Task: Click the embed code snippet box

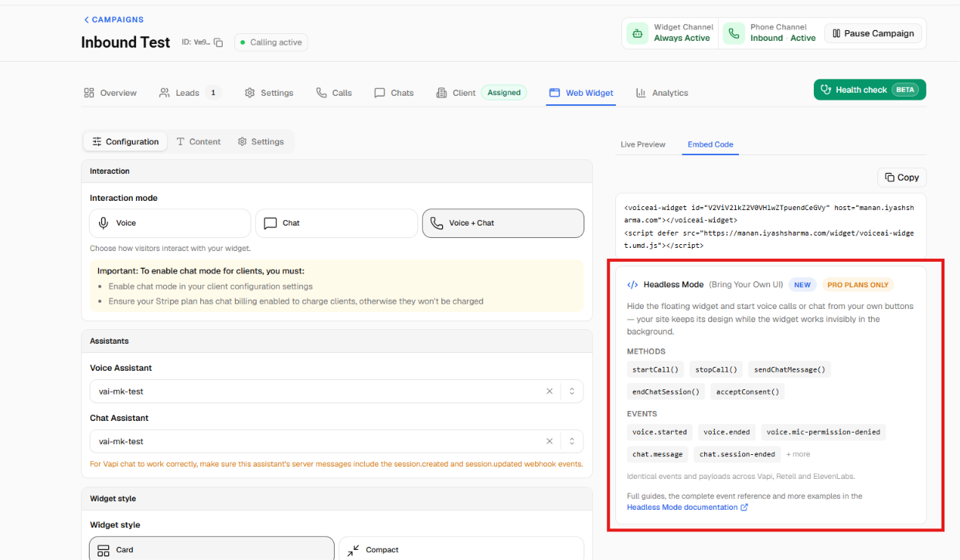Action: pos(771,226)
